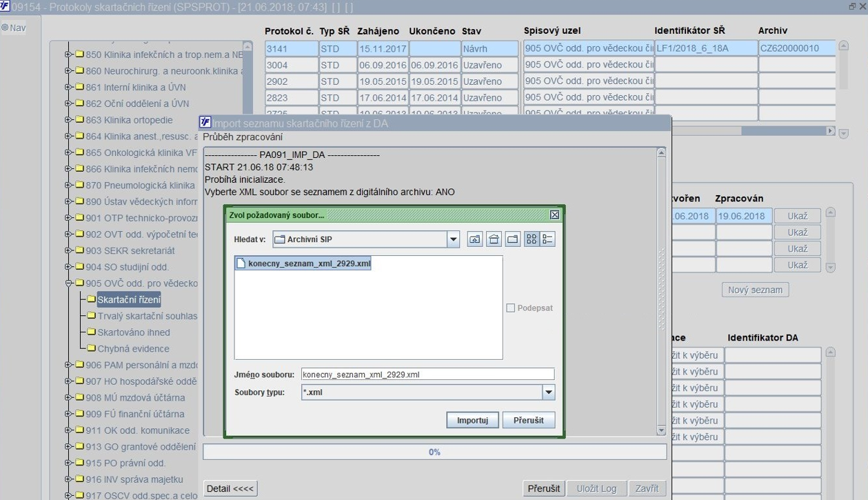
Task: Expand the 863 Klinika ortopedie node
Action: pyautogui.click(x=68, y=120)
